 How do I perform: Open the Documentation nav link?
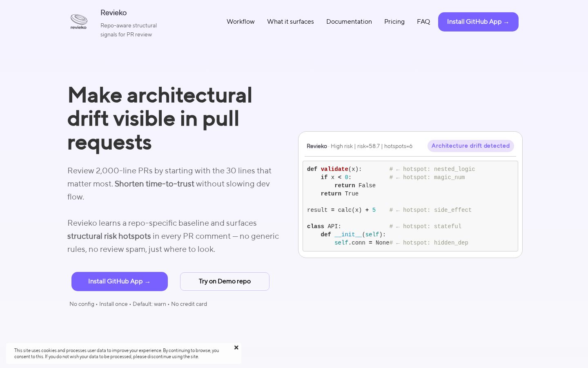click(349, 22)
